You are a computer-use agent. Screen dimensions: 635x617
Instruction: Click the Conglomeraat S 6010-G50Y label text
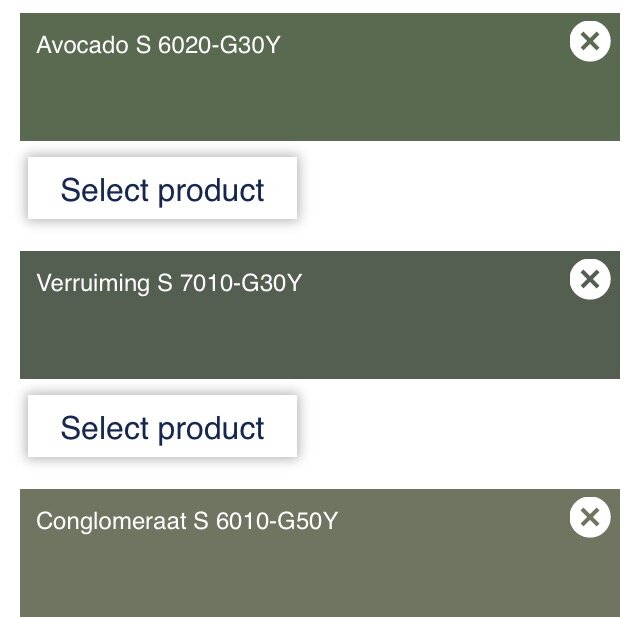pos(187,521)
